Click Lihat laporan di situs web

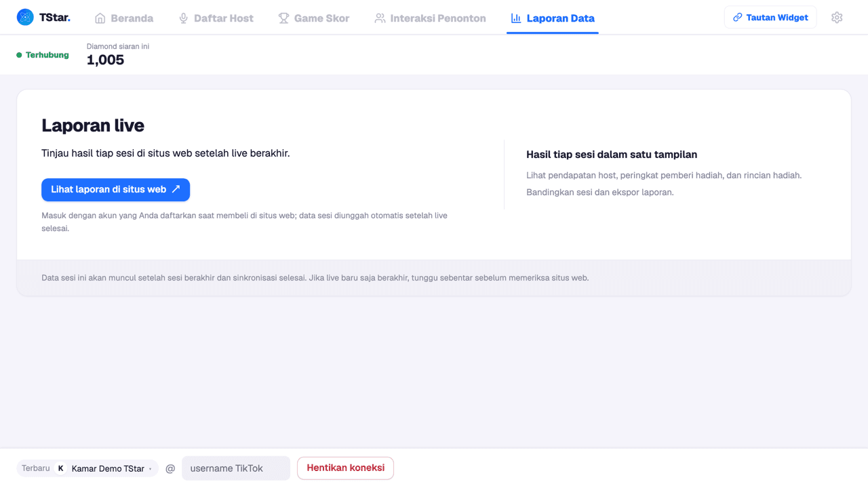click(x=116, y=190)
